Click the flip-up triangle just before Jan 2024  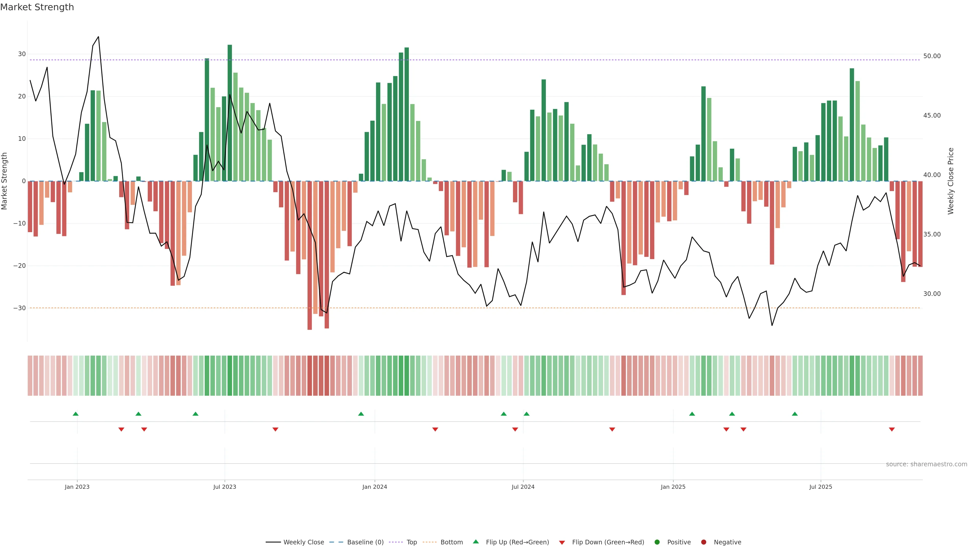(x=361, y=414)
